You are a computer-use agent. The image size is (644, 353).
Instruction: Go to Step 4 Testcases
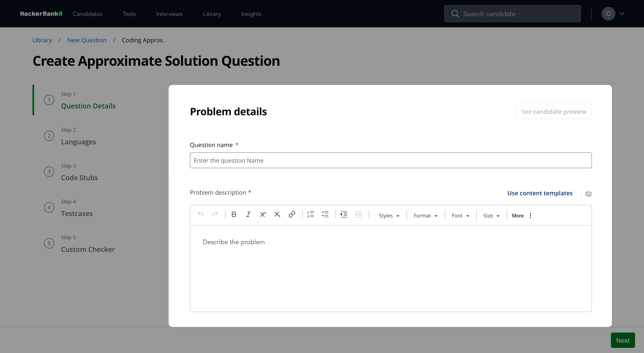[x=68, y=208]
